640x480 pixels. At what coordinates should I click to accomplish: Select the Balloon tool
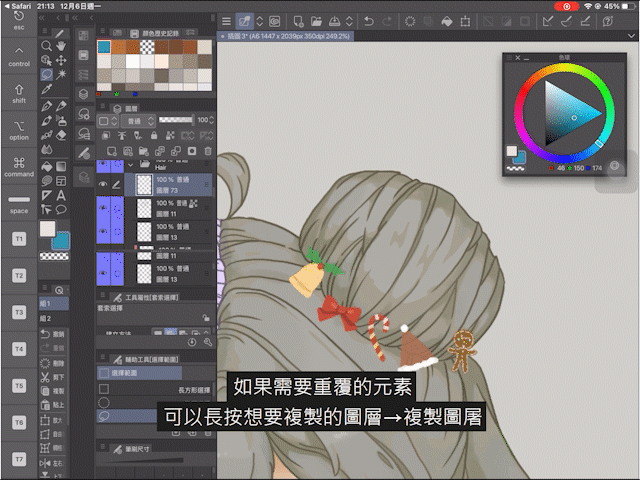pyautogui.click(x=61, y=210)
